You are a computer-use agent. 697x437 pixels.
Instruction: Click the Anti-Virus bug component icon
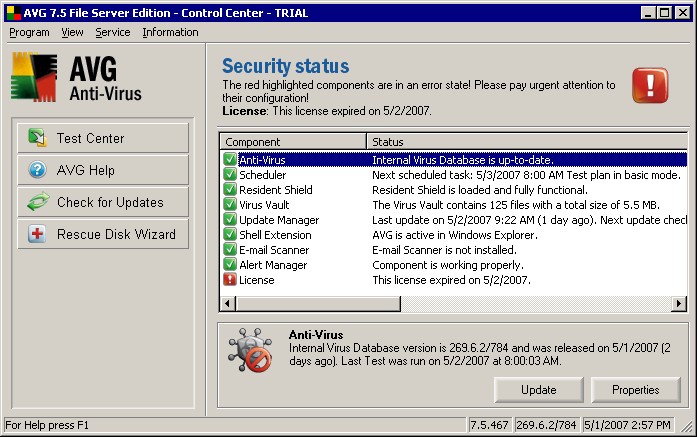250,350
